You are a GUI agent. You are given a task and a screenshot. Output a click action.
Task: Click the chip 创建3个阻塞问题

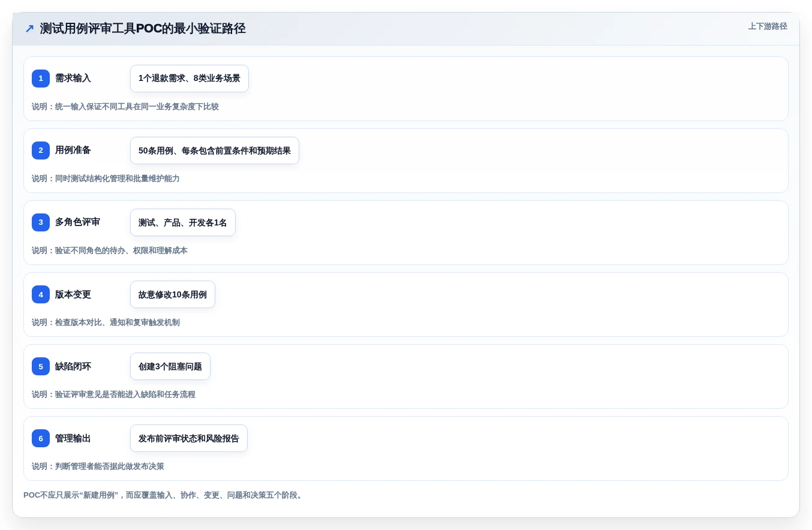(170, 366)
